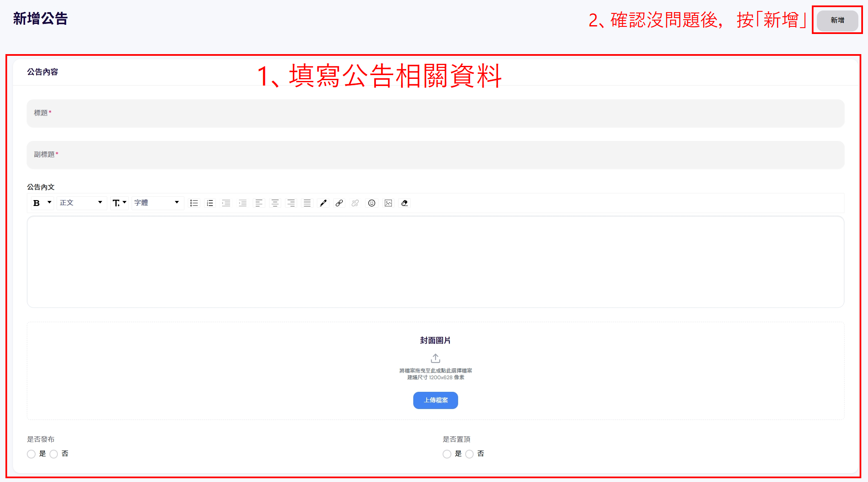Viewport: 868px width, 482px height.
Task: Center align the text
Action: point(275,203)
